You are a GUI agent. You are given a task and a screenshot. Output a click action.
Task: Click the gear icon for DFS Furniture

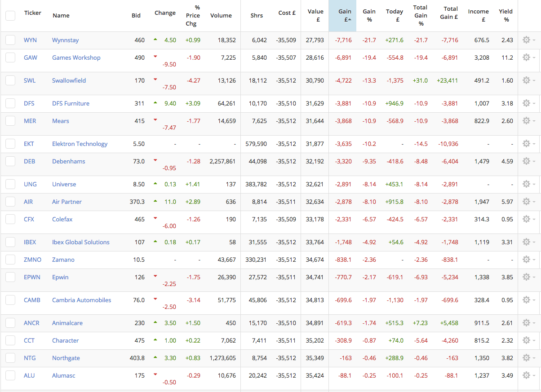tap(527, 103)
